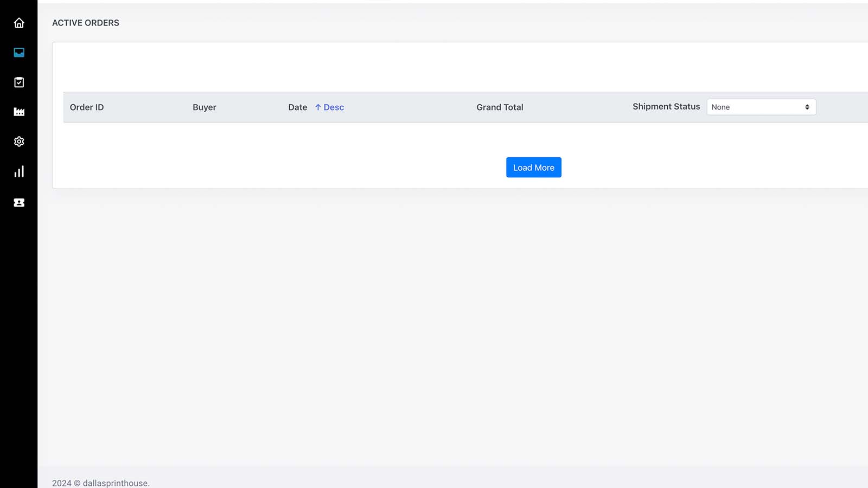Click the Shipment Status label

coord(666,107)
